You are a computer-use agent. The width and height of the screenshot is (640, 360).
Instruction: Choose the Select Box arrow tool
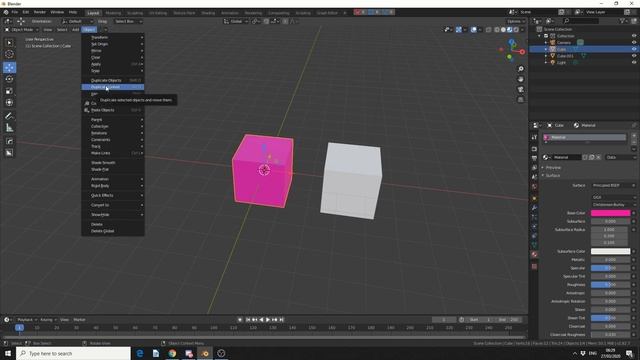tap(9, 43)
